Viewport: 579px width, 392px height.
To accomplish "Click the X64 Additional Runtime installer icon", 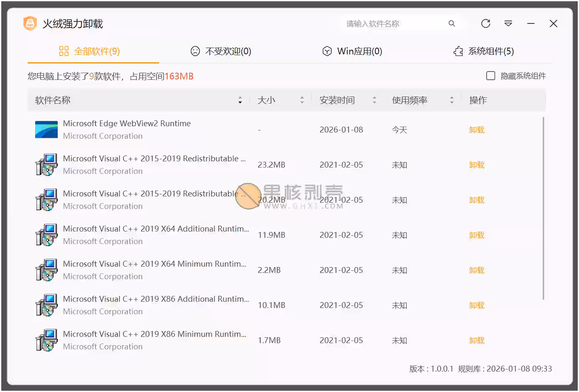I will tap(46, 235).
